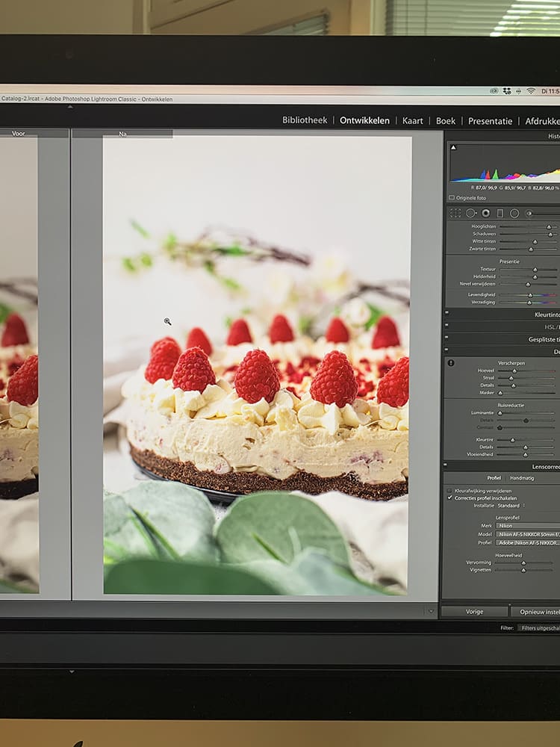Open the lens Model dropdown

pos(528,534)
